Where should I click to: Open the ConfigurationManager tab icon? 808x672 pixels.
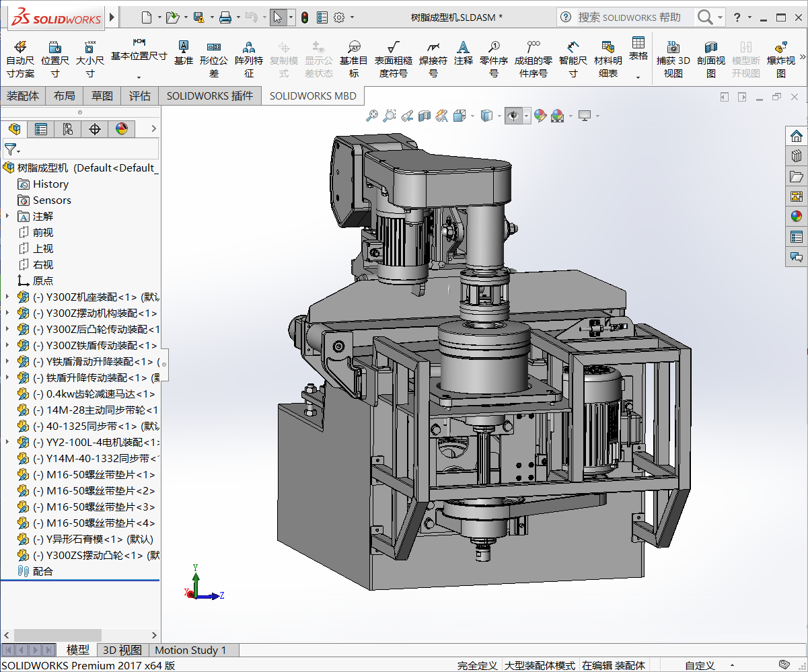click(x=67, y=129)
